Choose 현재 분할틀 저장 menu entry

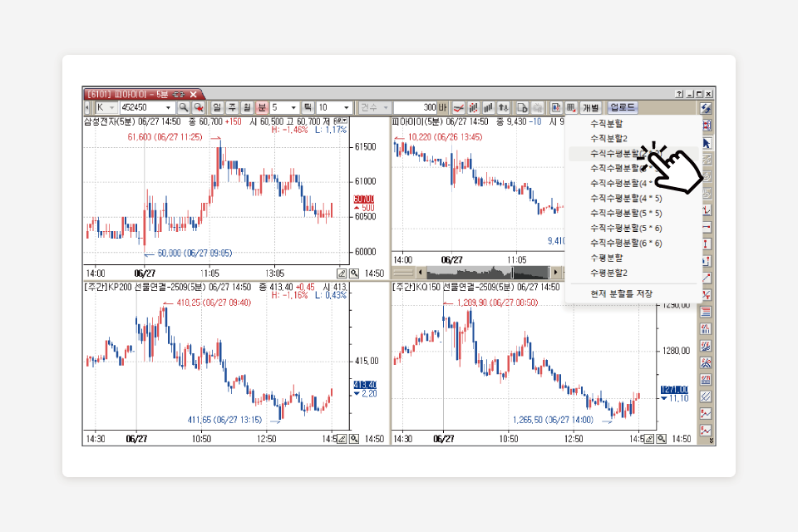coord(621,293)
